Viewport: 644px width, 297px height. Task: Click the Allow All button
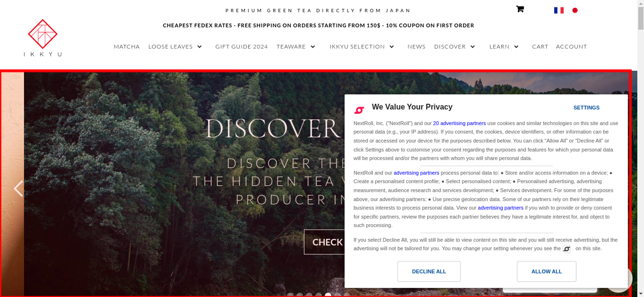[546, 271]
